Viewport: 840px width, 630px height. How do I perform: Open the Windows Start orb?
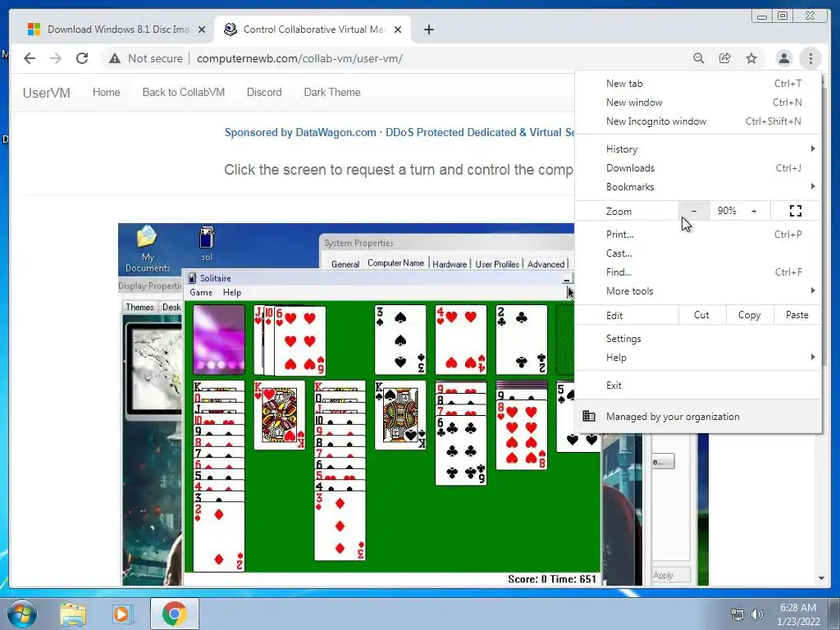pos(21,614)
